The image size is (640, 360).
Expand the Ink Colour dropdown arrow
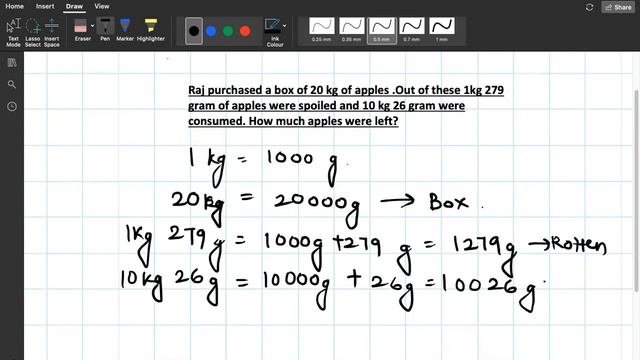pos(284,26)
